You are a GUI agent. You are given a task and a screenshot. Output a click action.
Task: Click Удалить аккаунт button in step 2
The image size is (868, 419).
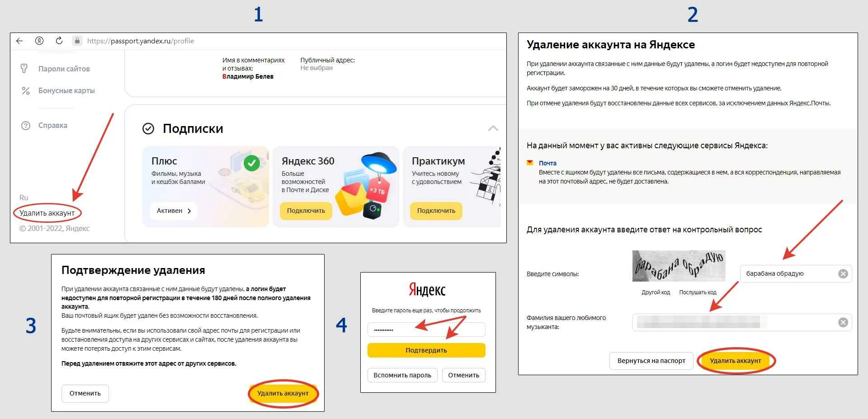pos(736,361)
